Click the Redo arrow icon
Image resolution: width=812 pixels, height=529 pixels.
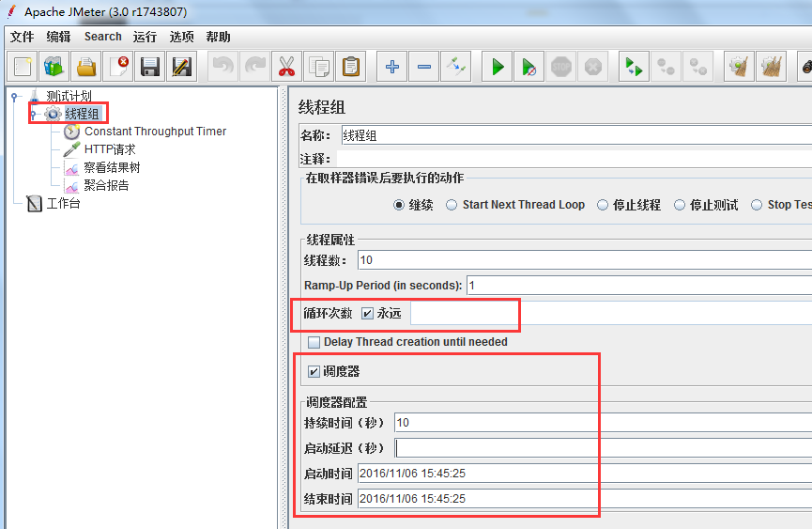point(254,67)
